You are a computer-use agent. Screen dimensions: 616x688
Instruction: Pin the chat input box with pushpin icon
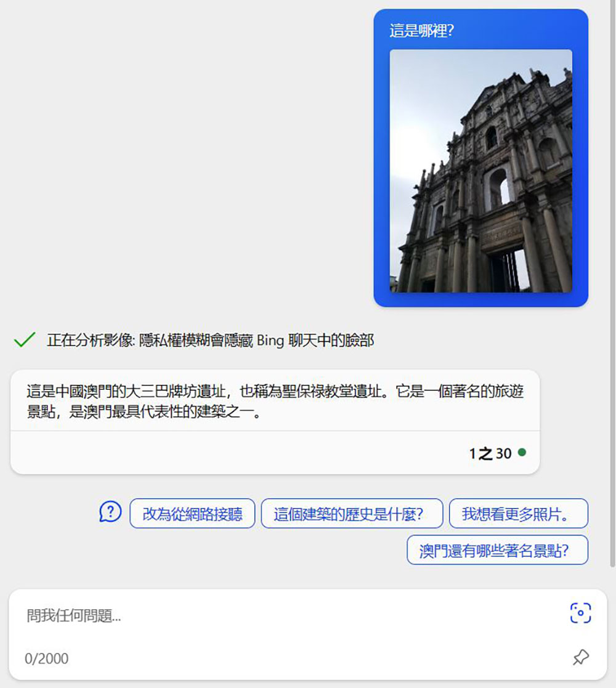pyautogui.click(x=580, y=657)
